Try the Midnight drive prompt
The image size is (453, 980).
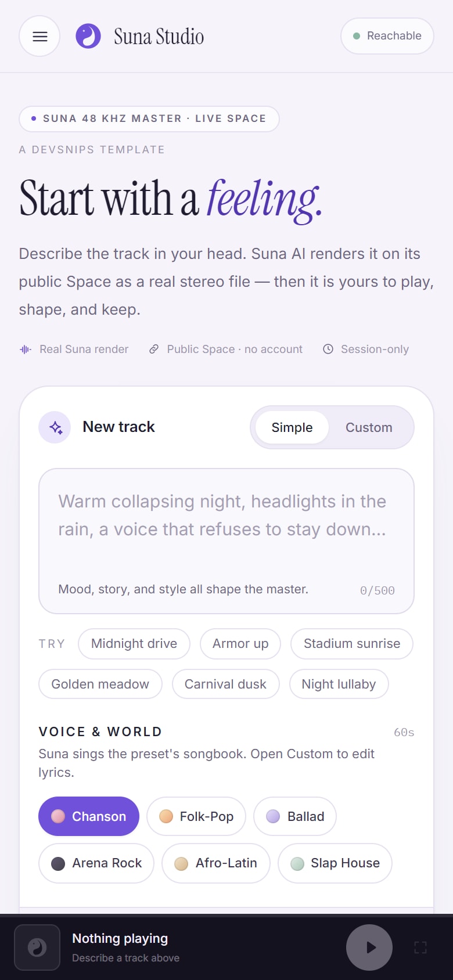click(x=134, y=644)
